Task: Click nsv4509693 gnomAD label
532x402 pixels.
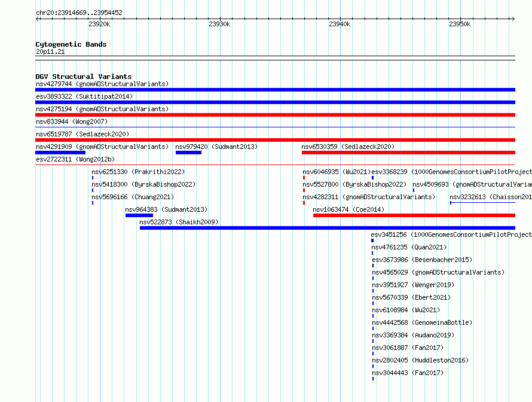Action: [x=472, y=184]
